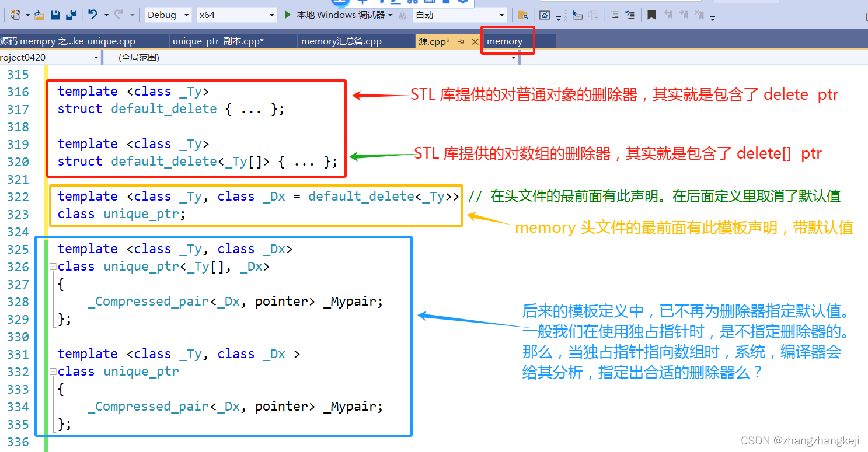Click the code comment on line 322

click(x=654, y=197)
